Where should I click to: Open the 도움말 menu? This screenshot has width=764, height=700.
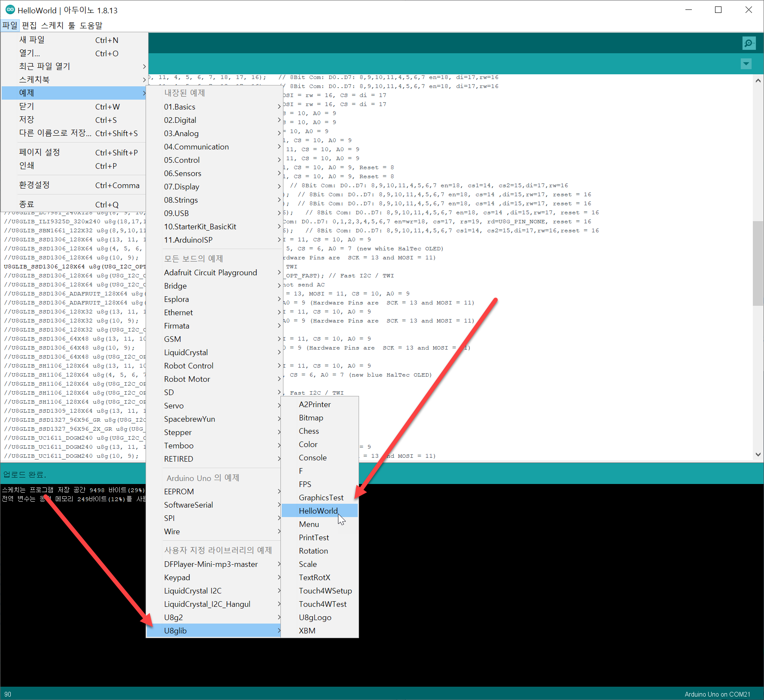[x=91, y=25]
